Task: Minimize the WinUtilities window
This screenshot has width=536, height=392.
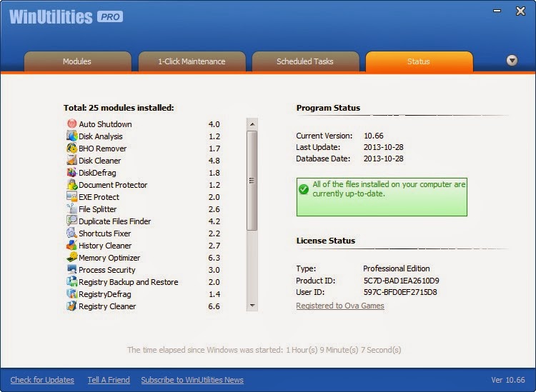Action: (497, 11)
